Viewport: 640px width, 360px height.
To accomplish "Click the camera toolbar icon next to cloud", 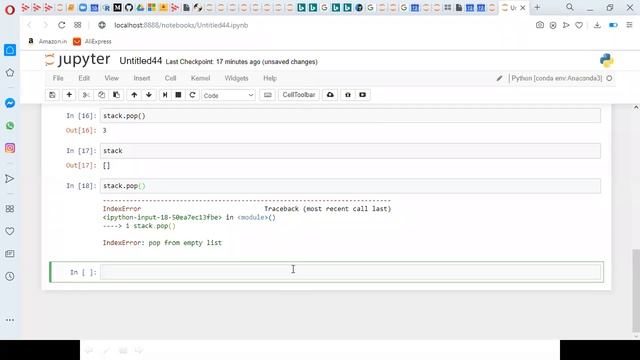I will 348,95.
